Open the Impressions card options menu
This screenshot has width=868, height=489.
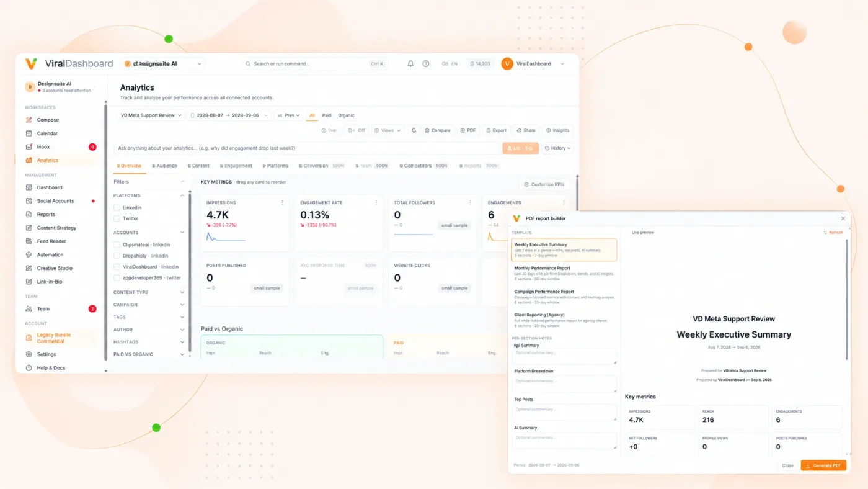pyautogui.click(x=282, y=202)
